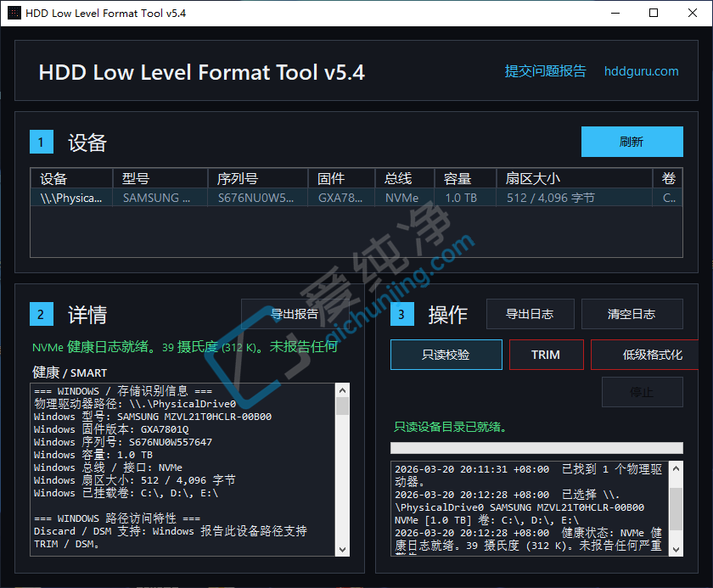Click the 卷 column header

coord(667,178)
